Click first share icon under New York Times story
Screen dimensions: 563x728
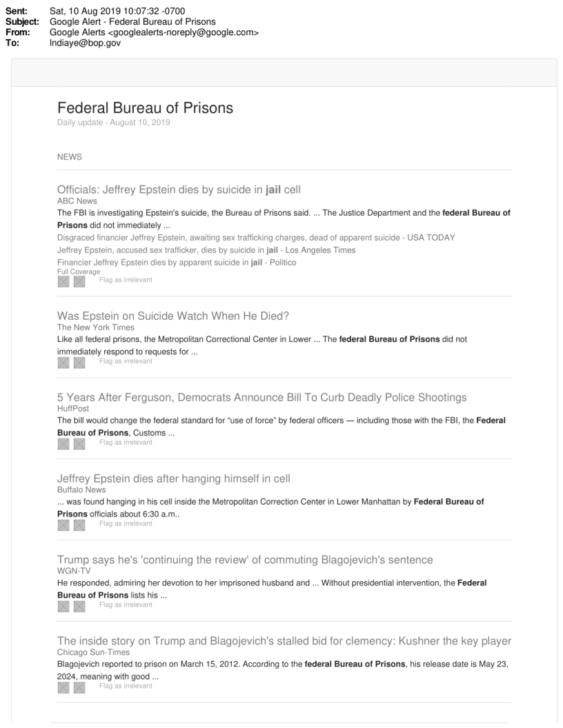pyautogui.click(x=63, y=362)
